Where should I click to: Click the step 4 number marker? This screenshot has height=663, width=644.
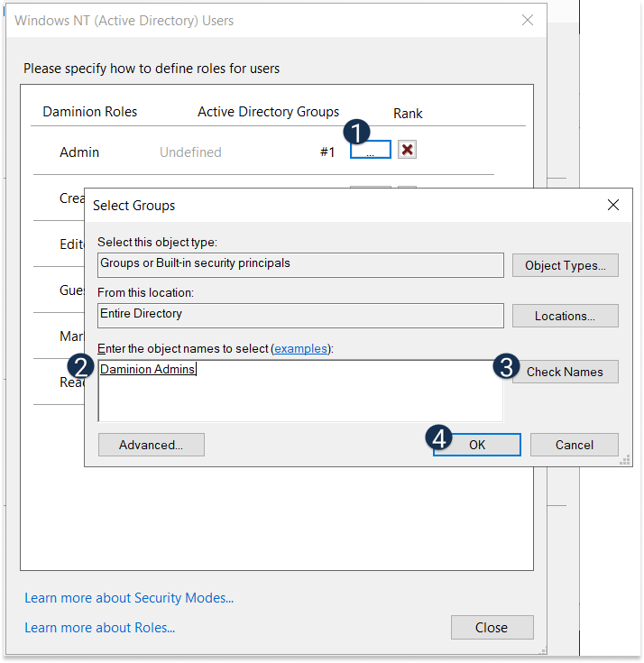pyautogui.click(x=439, y=438)
